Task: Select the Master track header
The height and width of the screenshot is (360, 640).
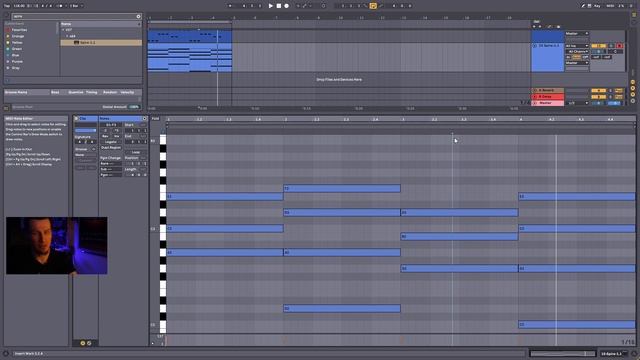Action: 548,103
